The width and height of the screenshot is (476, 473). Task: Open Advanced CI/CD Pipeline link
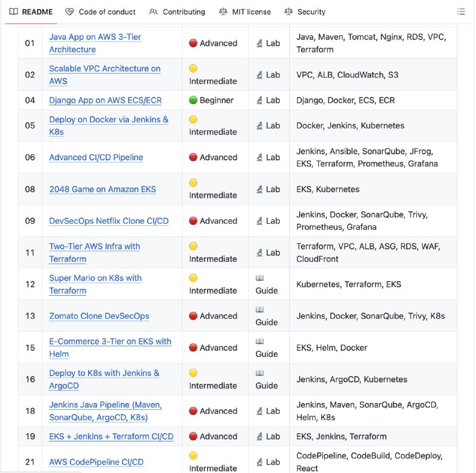pyautogui.click(x=96, y=157)
